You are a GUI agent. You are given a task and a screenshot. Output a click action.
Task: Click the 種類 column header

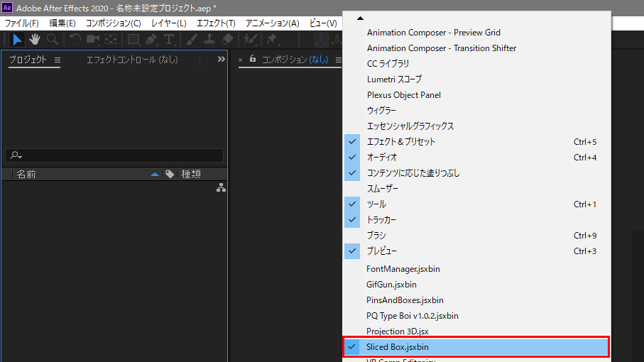tap(191, 174)
